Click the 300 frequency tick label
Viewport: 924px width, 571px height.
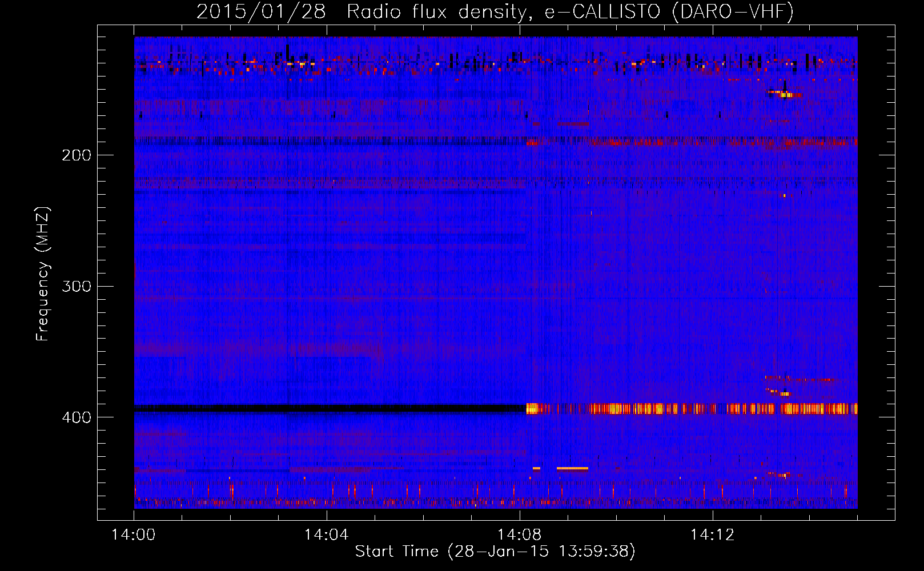pyautogui.click(x=77, y=286)
